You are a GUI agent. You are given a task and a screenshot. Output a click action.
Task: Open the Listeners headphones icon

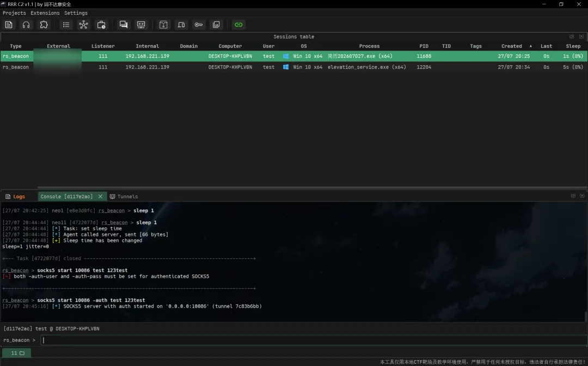tap(26, 25)
